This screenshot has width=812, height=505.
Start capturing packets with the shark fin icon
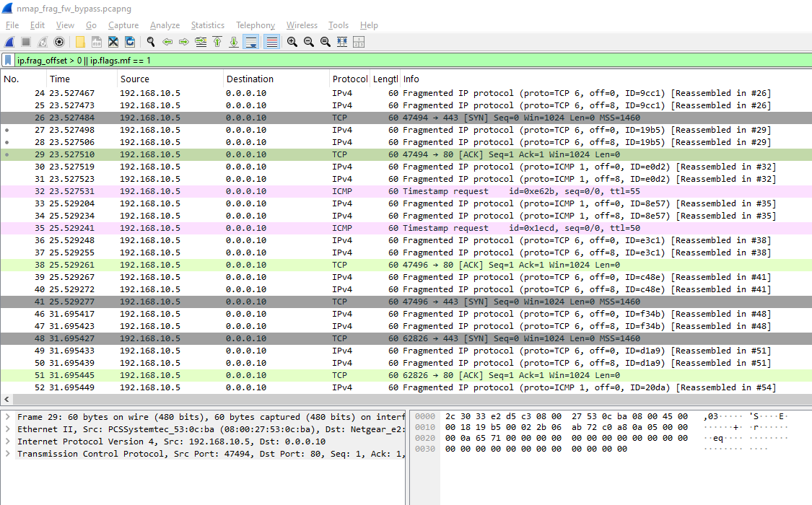click(9, 41)
